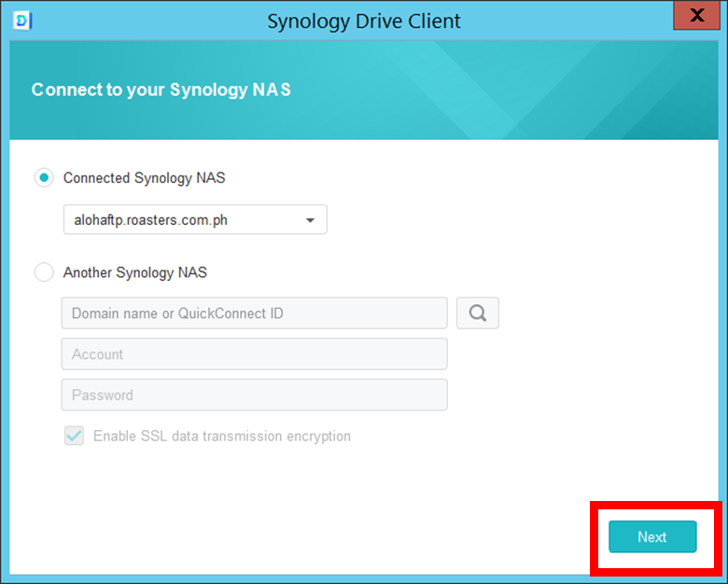Screen dimensions: 728x584
Task: Toggle Enable SSL data transmission encryption checkbox
Action: point(75,436)
